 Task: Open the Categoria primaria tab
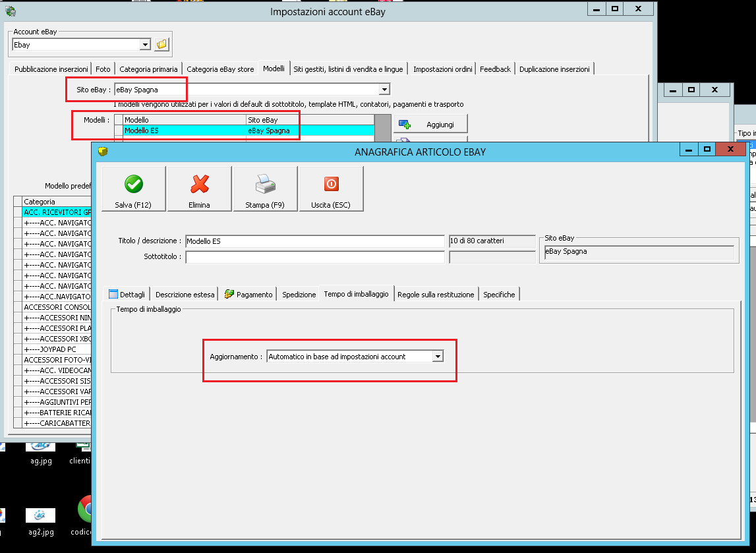pos(148,69)
